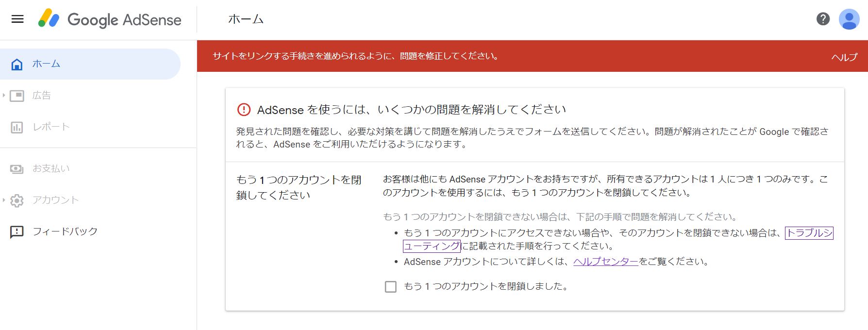Open the ヘルプセンター link

click(605, 262)
